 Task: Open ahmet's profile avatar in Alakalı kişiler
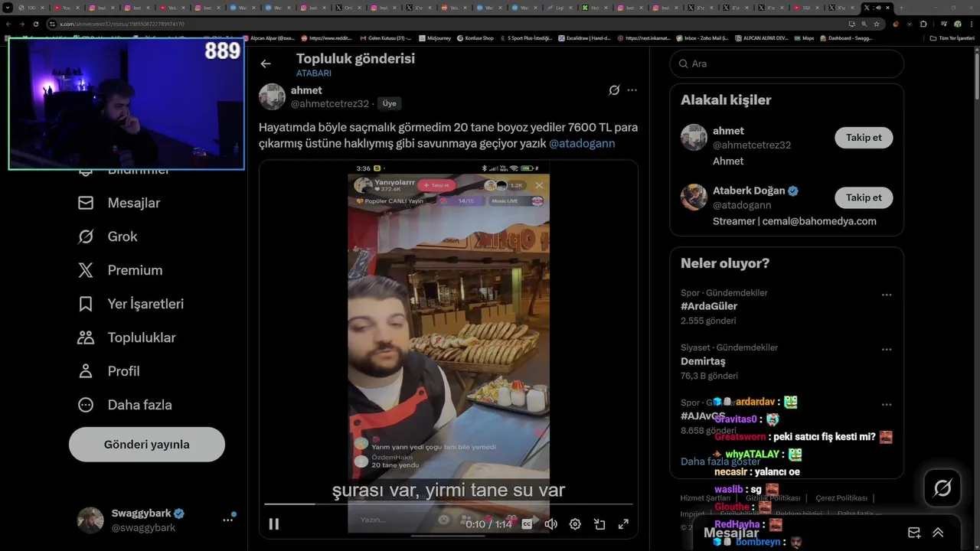tap(694, 138)
